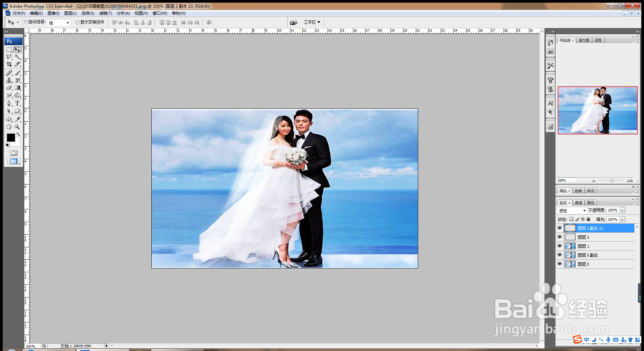Toggle Quick Mask mode
This screenshot has width=644, height=351.
13,153
